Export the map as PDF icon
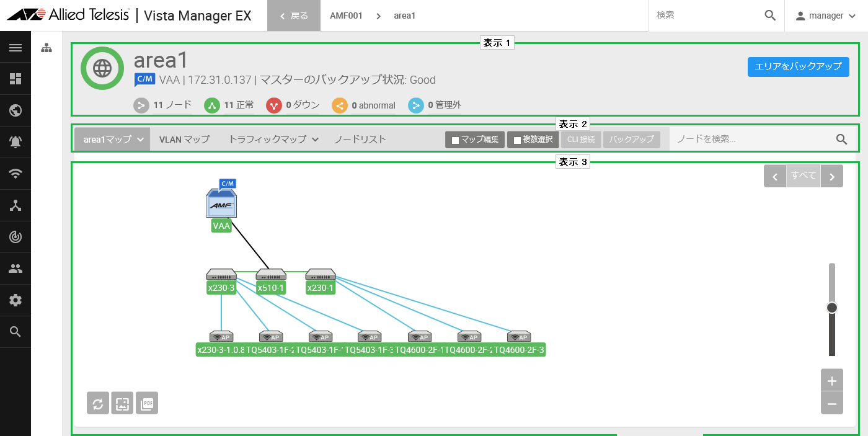 [147, 404]
